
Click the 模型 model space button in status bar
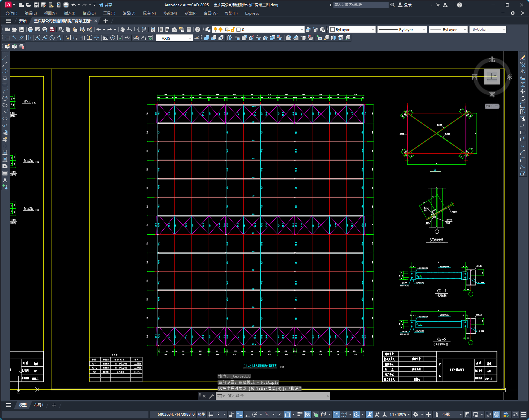[202, 414]
